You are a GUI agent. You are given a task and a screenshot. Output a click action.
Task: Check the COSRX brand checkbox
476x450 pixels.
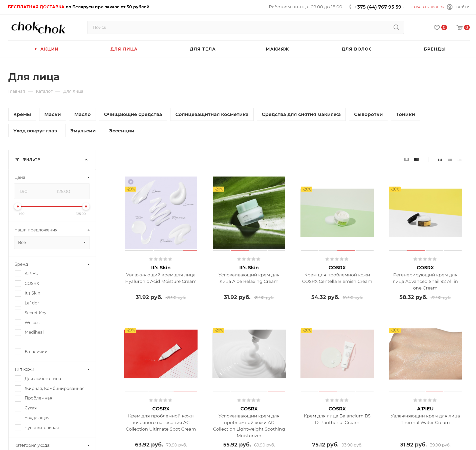click(x=18, y=283)
